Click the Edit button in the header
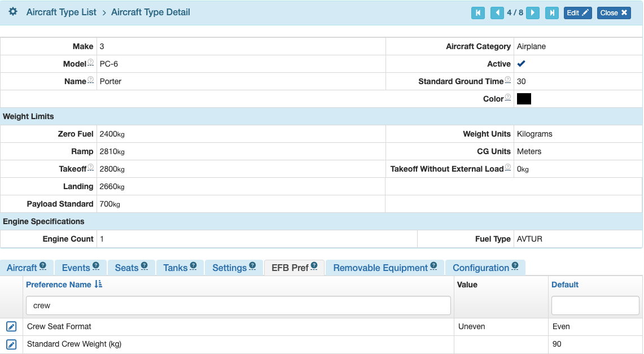Image resolution: width=644 pixels, height=354 pixels. pyautogui.click(x=577, y=12)
